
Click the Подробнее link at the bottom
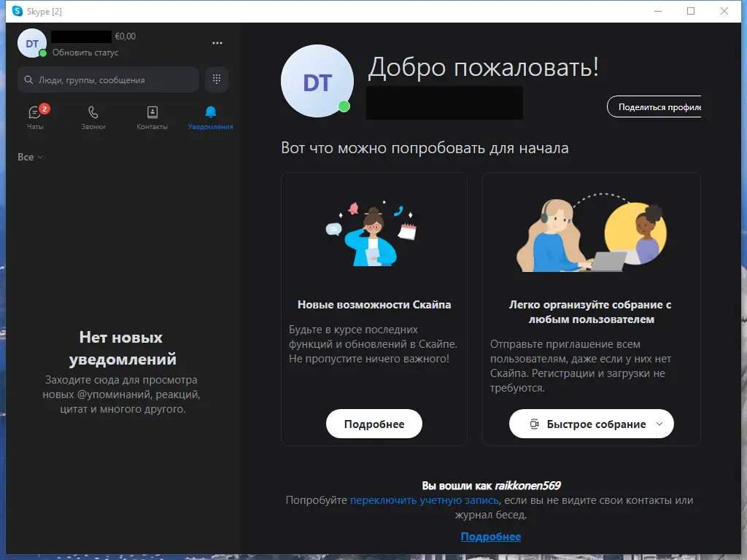[491, 536]
